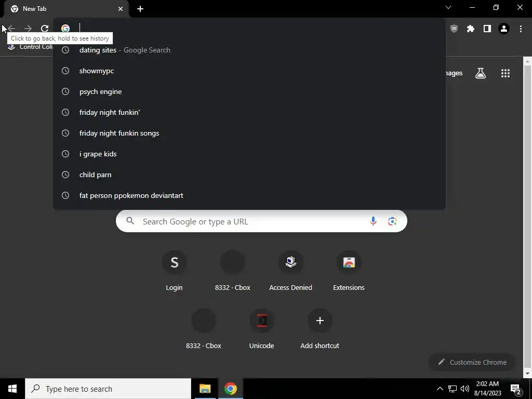Open the tab search dropdown chevron
532x399 pixels.
(x=448, y=7)
